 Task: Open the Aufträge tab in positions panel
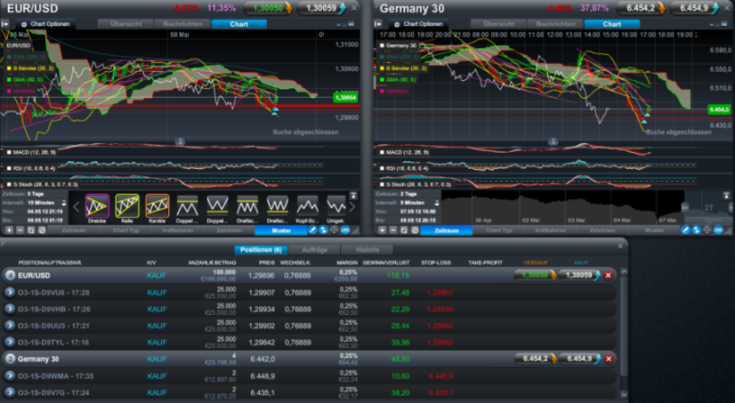pyautogui.click(x=315, y=250)
